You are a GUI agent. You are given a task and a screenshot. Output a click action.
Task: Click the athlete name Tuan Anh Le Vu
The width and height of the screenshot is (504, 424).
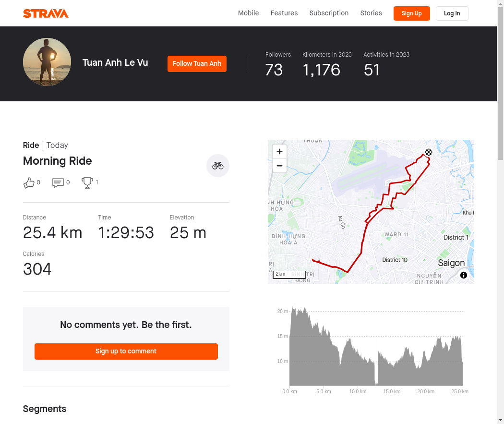point(115,63)
